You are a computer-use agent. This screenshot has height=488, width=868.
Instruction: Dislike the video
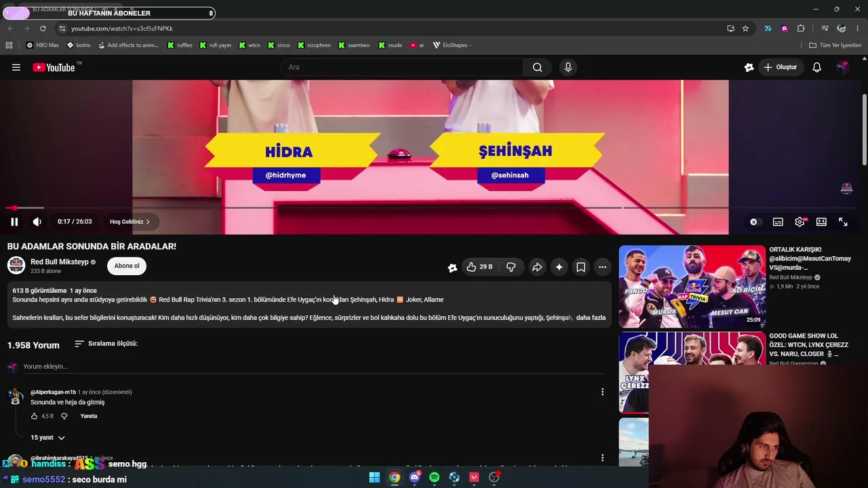pos(511,267)
